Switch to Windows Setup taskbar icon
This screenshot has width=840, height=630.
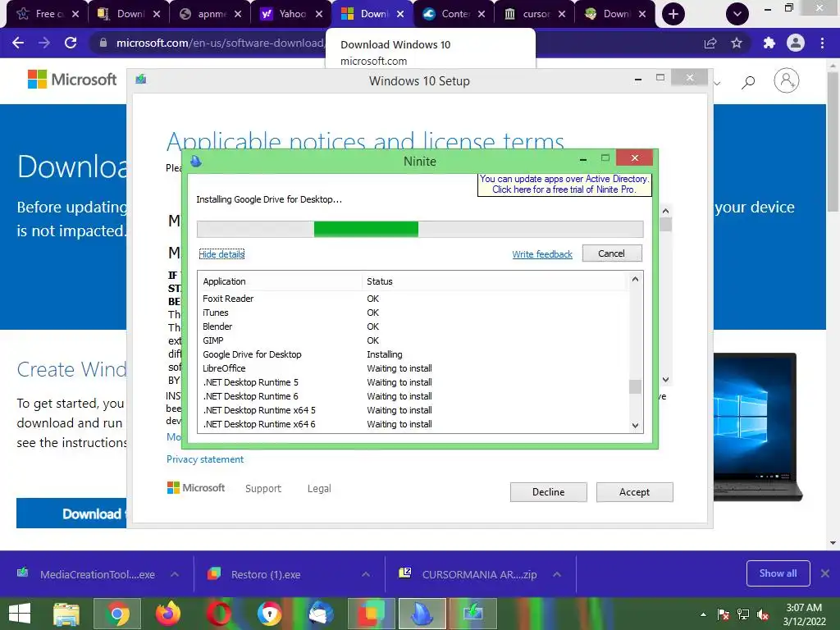473,614
